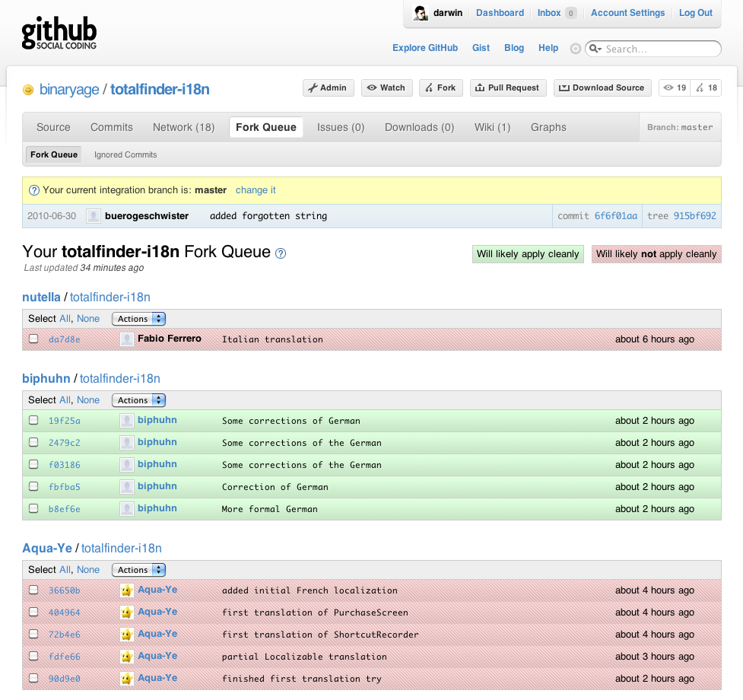Screen dimensions: 743x700
Task: Click the Download Source icon button
Action: 564,87
